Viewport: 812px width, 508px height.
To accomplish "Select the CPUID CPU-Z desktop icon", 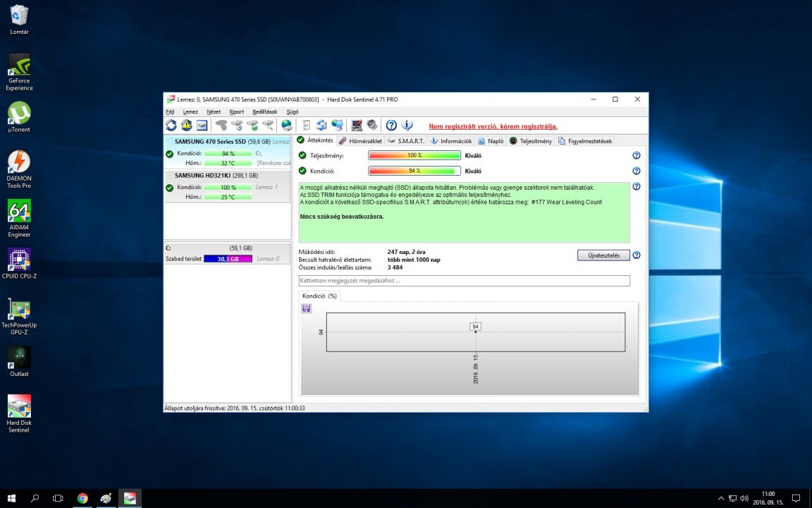I will point(19,263).
